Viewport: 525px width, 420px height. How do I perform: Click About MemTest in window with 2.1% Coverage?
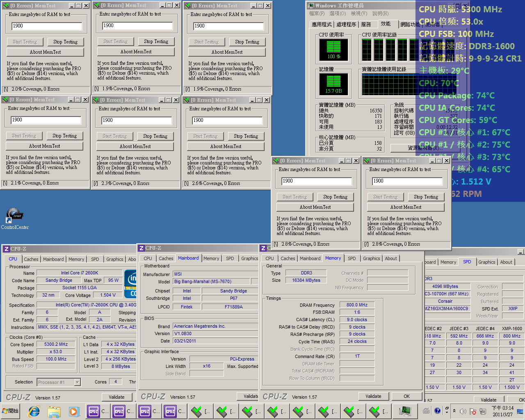45,146
